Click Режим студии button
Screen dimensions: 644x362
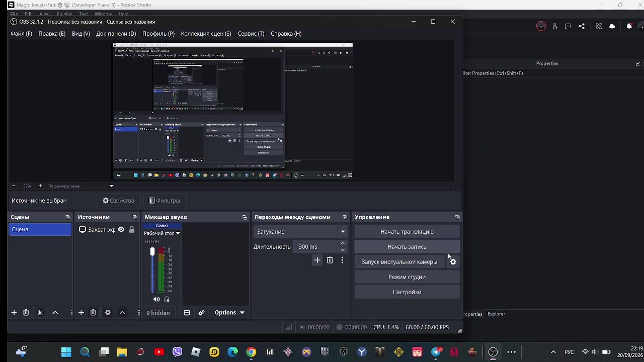coord(407,277)
